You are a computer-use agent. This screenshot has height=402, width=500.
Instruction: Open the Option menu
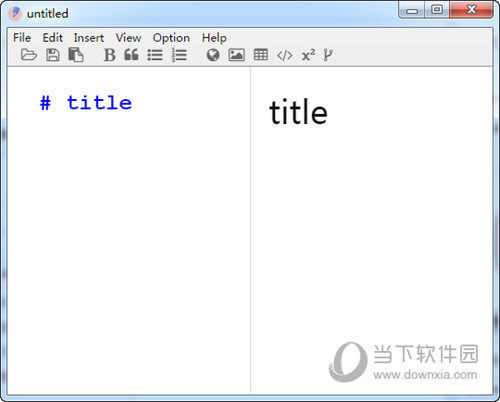pyautogui.click(x=171, y=38)
